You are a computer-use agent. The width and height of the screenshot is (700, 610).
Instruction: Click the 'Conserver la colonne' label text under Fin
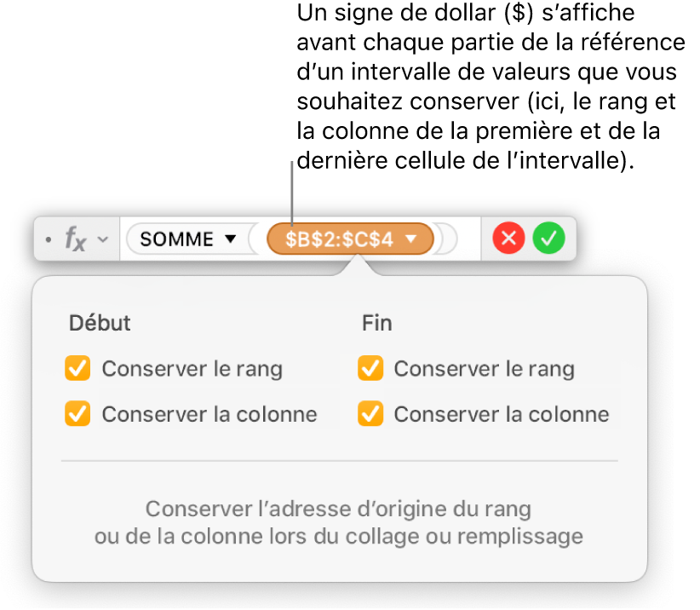(501, 414)
